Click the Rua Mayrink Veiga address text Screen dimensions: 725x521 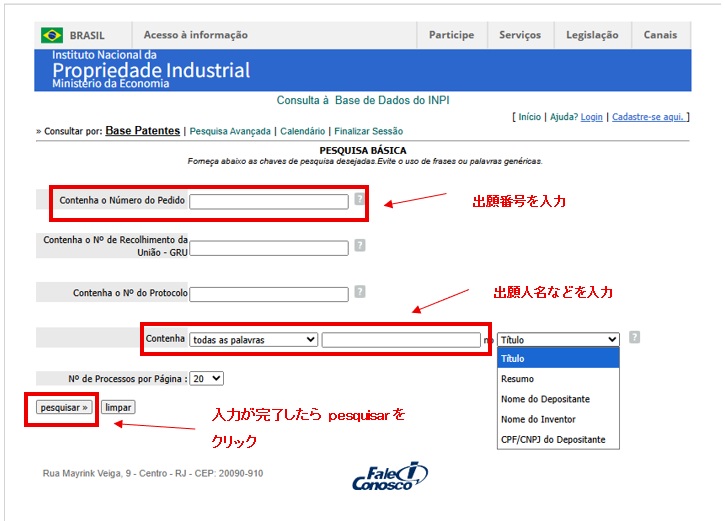click(153, 473)
